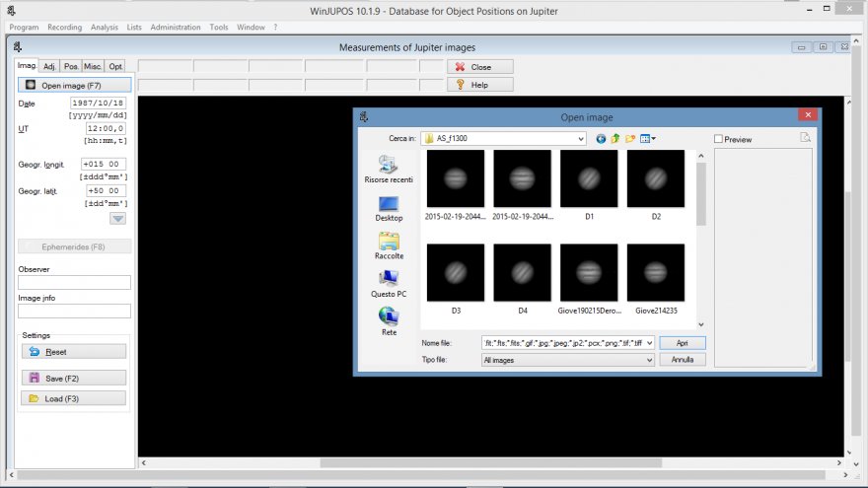This screenshot has width=868, height=488.
Task: Open Raccolte in the places bar
Action: coord(389,246)
